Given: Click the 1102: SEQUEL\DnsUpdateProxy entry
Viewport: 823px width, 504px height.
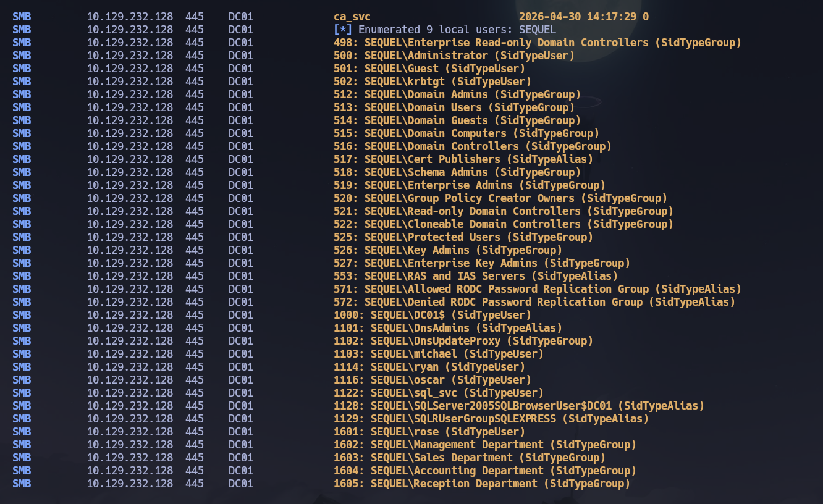Looking at the screenshot, I should (463, 341).
